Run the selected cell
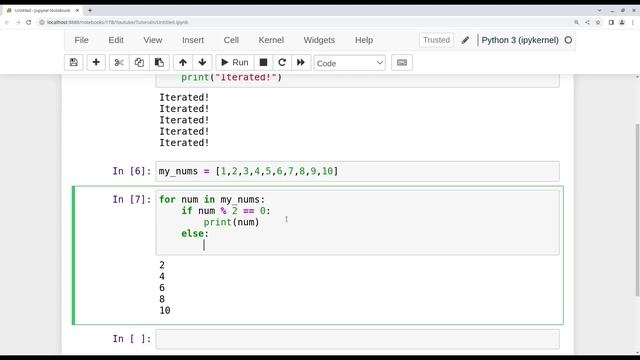This screenshot has width=640, height=360. (x=235, y=62)
